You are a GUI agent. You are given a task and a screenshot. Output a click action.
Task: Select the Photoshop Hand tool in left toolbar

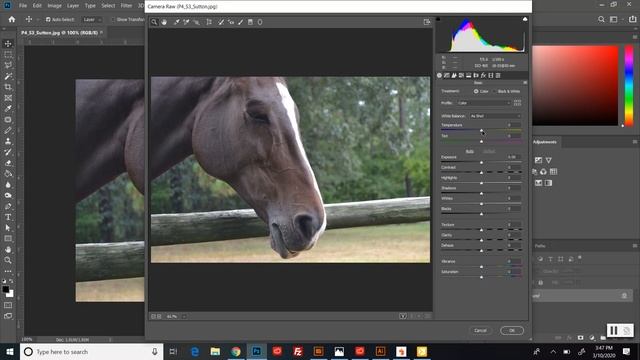(8, 249)
